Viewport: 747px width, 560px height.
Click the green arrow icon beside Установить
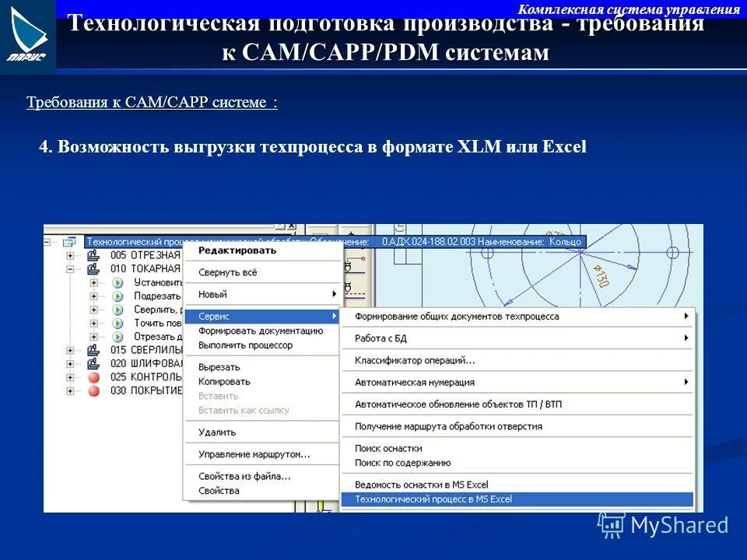(x=116, y=282)
